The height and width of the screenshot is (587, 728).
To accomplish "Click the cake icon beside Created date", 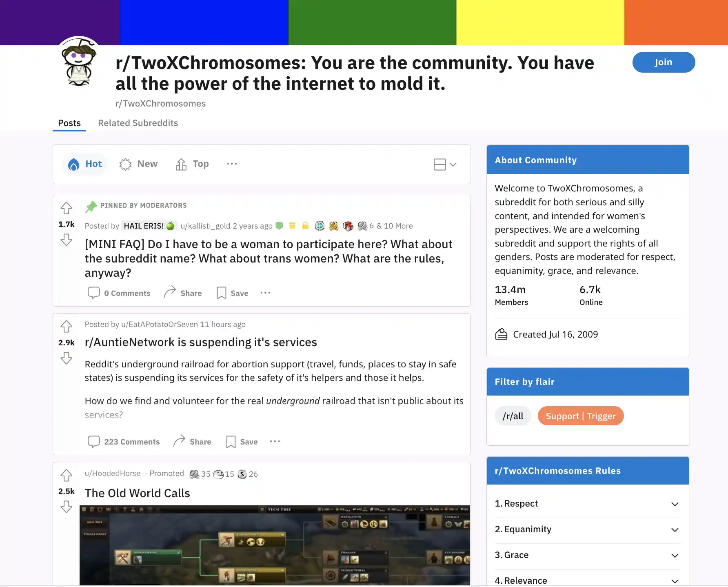I will coord(501,334).
